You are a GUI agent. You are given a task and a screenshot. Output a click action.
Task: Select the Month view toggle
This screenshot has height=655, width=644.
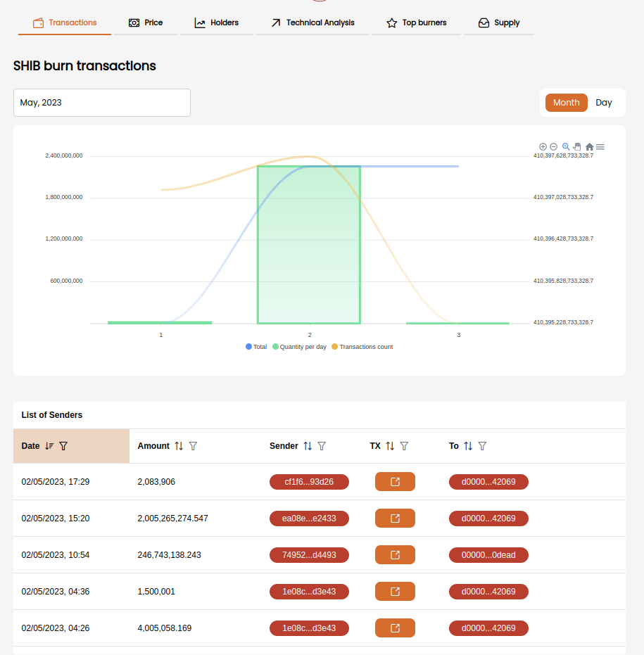(567, 103)
